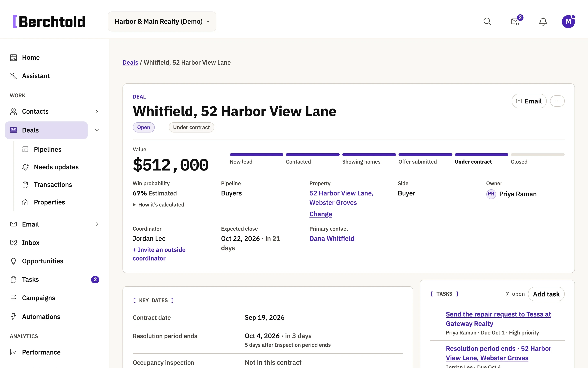Screen dimensions: 588x368
Task: Open the 52 Harbor View Lane property link
Action: point(341,198)
